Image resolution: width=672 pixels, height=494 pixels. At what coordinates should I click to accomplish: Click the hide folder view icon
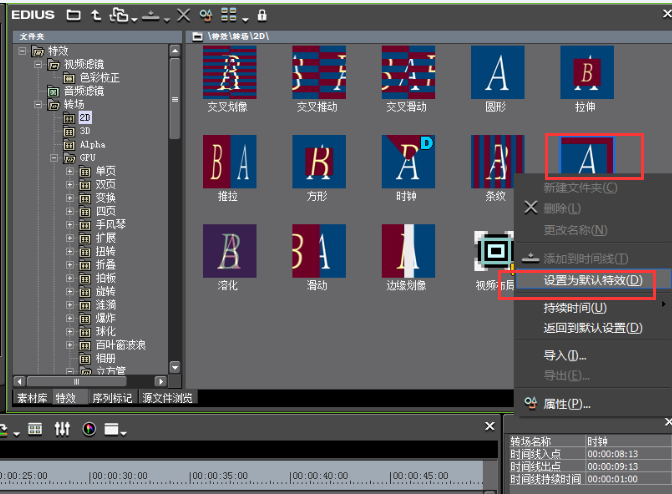(x=73, y=15)
